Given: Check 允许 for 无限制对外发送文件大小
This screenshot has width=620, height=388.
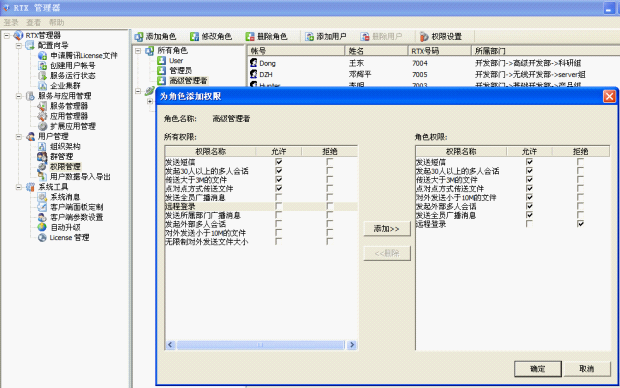Looking at the screenshot, I should coord(279,242).
